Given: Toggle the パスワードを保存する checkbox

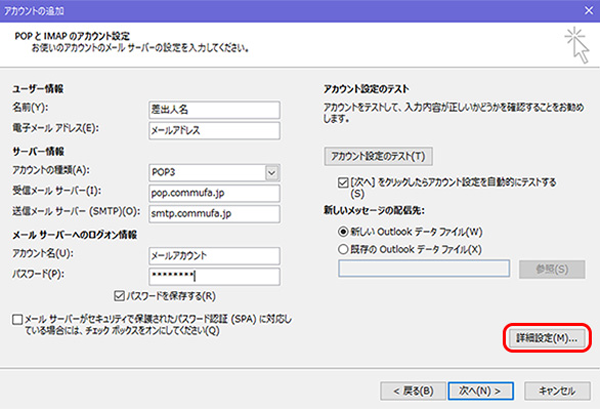Looking at the screenshot, I should pos(120,296).
